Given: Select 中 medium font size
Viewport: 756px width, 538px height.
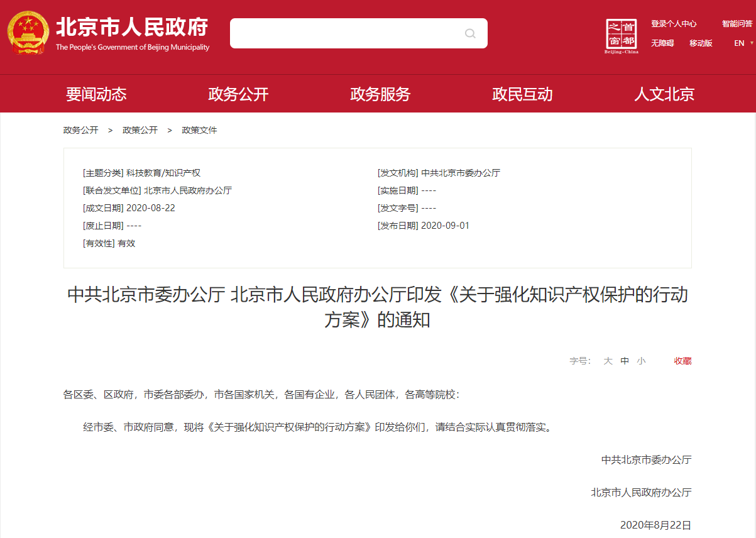Looking at the screenshot, I should point(625,361).
